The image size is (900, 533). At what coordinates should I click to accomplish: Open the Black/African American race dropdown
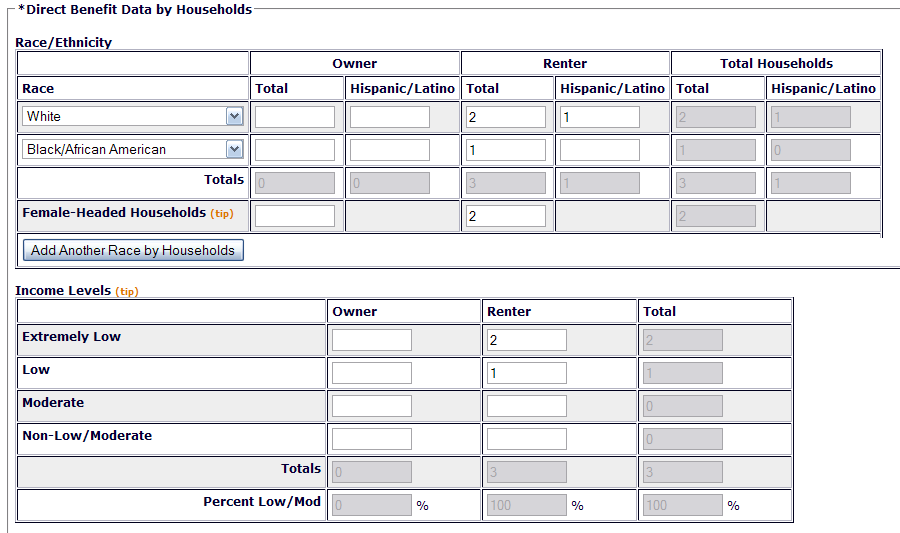pyautogui.click(x=133, y=149)
